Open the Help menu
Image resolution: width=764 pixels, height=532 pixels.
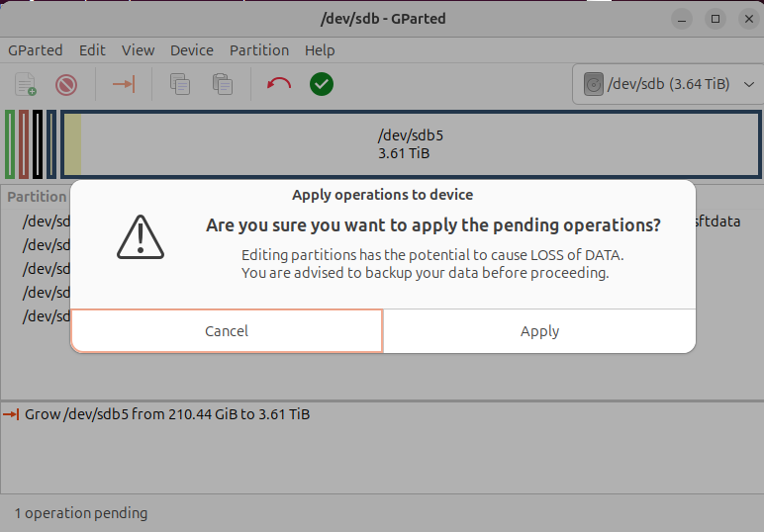[x=320, y=50]
